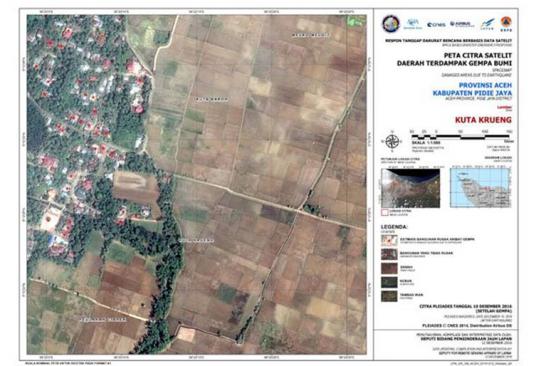The height and width of the screenshot is (366, 550).
Task: Click the CNES logo
Action: point(436,25)
